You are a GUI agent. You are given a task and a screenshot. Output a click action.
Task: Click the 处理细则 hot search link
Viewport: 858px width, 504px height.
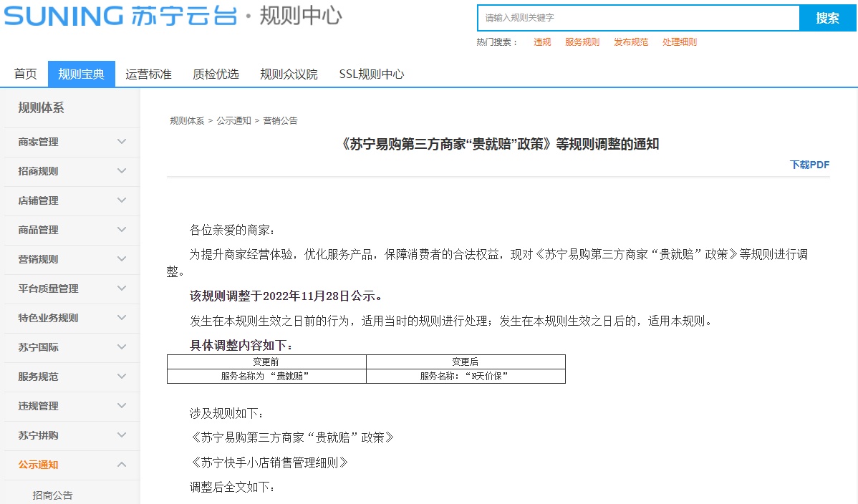pyautogui.click(x=680, y=42)
